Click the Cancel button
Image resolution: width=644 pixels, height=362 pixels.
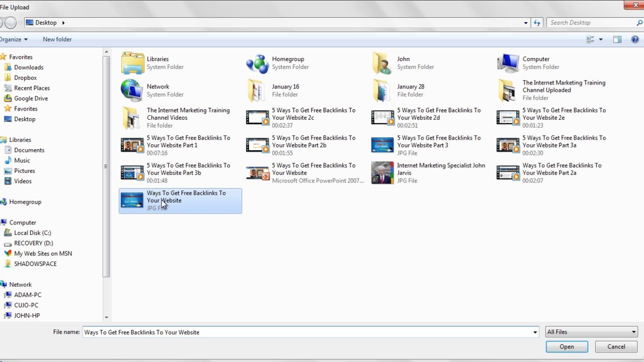616,346
